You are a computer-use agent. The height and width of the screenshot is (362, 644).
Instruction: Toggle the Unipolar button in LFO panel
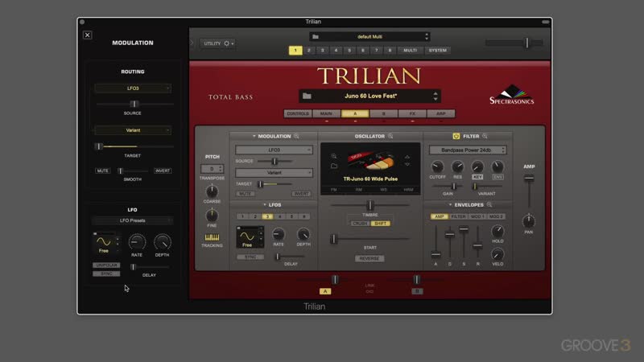[105, 265]
